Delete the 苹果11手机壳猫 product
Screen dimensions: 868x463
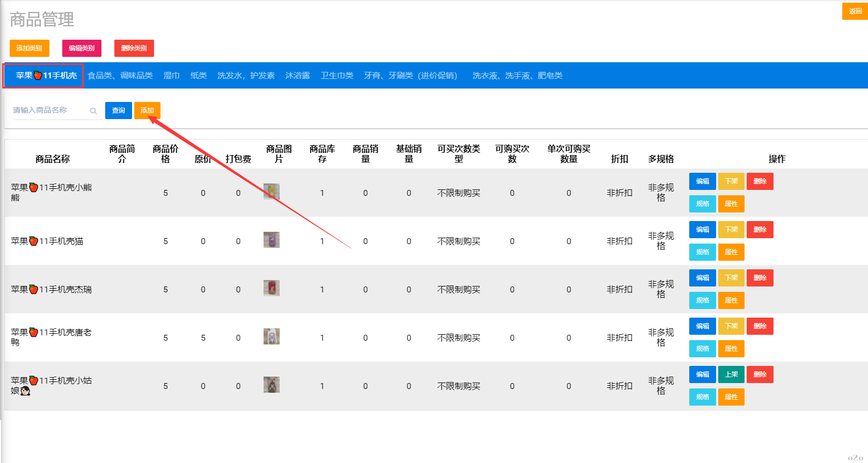click(x=760, y=230)
